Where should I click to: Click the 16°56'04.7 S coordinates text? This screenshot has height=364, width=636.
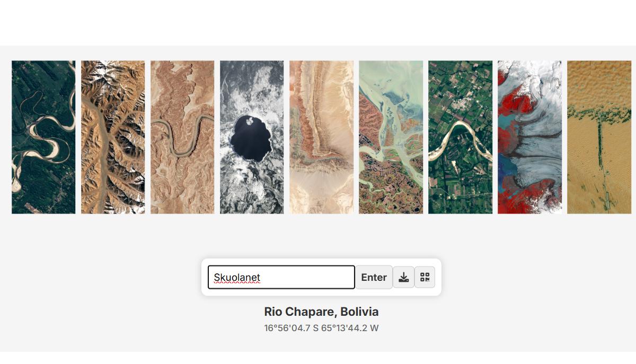coord(291,328)
